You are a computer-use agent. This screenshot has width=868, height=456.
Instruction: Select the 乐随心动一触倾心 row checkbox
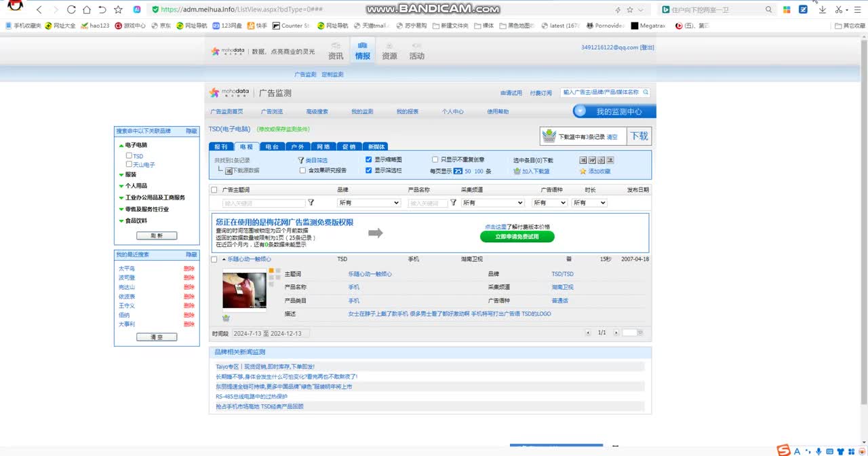click(214, 259)
